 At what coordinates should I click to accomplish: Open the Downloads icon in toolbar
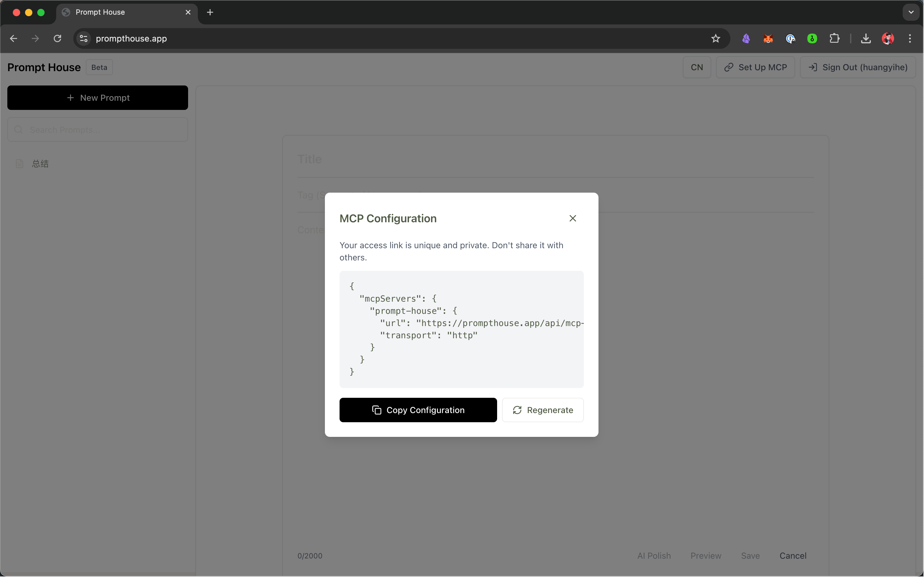tap(866, 38)
